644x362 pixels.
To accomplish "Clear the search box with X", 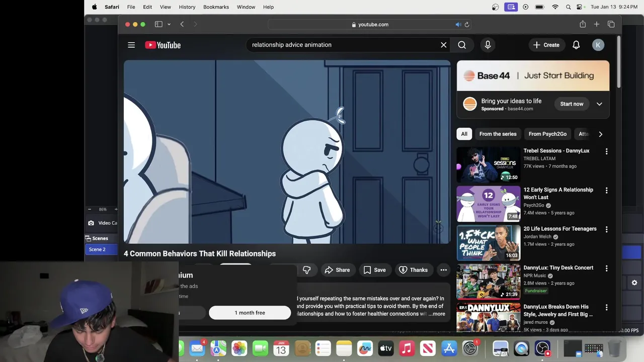I will 444,45.
